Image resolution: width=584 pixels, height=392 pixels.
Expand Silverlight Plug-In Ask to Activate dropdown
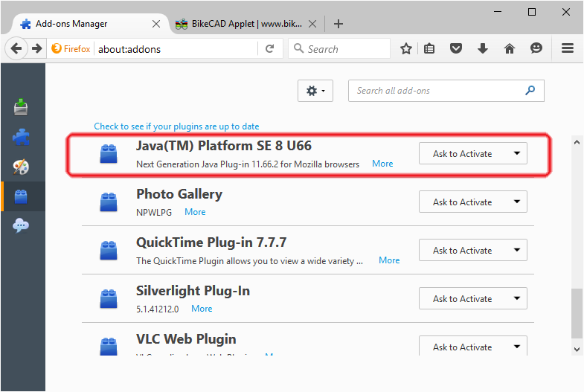(x=473, y=298)
